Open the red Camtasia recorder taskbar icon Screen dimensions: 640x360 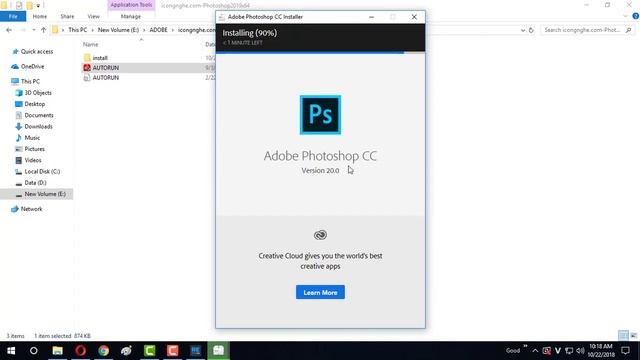[x=173, y=351]
